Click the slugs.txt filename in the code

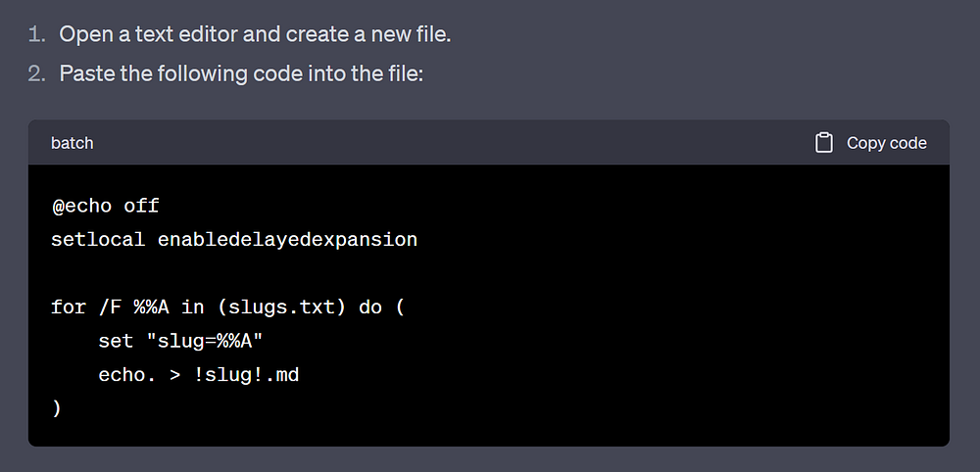coord(275,307)
